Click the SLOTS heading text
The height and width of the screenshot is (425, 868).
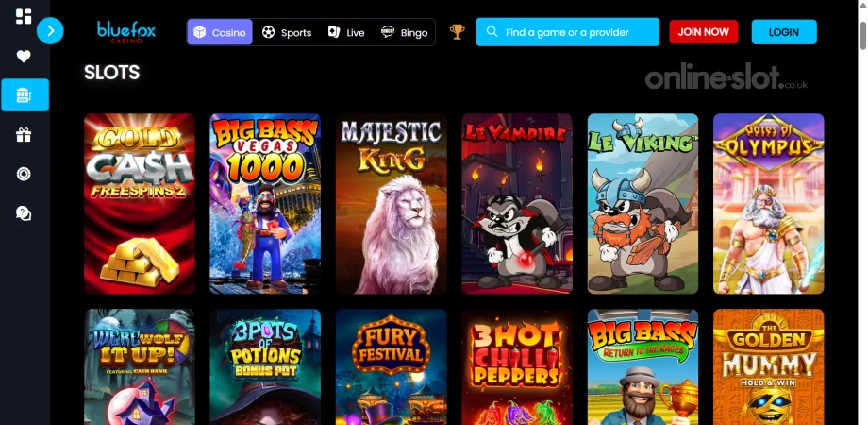[112, 73]
